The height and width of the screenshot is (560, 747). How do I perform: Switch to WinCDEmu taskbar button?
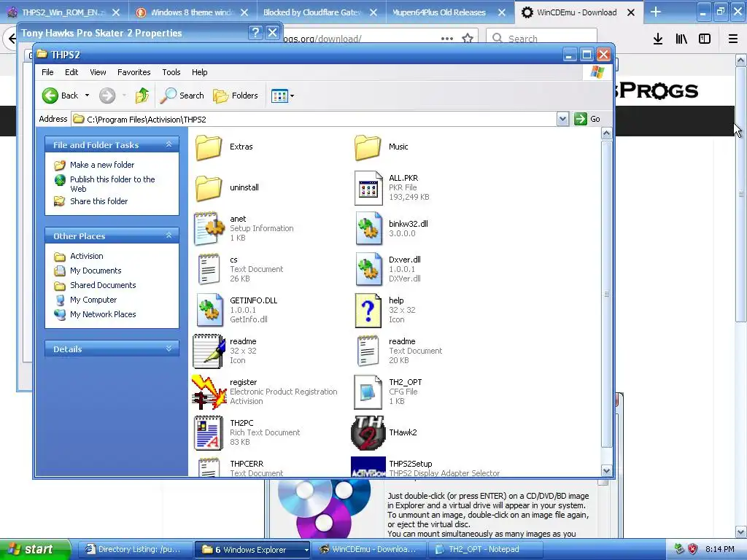point(370,550)
